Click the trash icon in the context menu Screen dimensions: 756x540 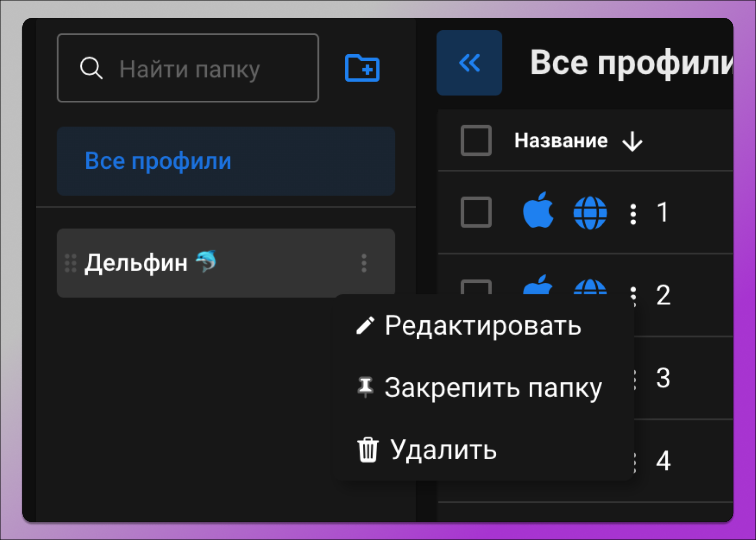click(367, 449)
